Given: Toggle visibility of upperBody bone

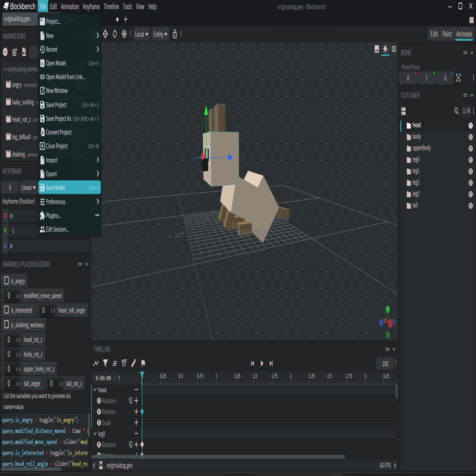Looking at the screenshot, I should tap(470, 148).
